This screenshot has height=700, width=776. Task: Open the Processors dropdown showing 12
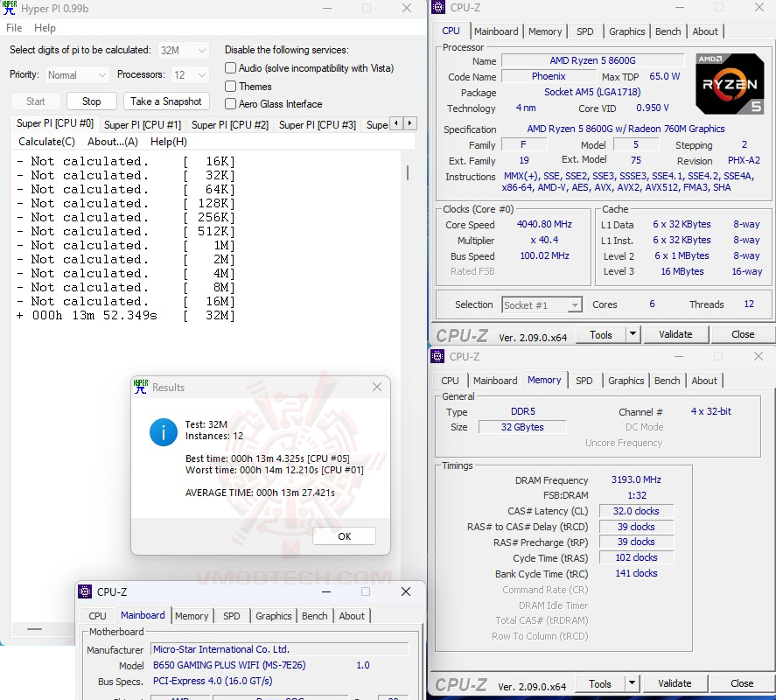(x=190, y=75)
